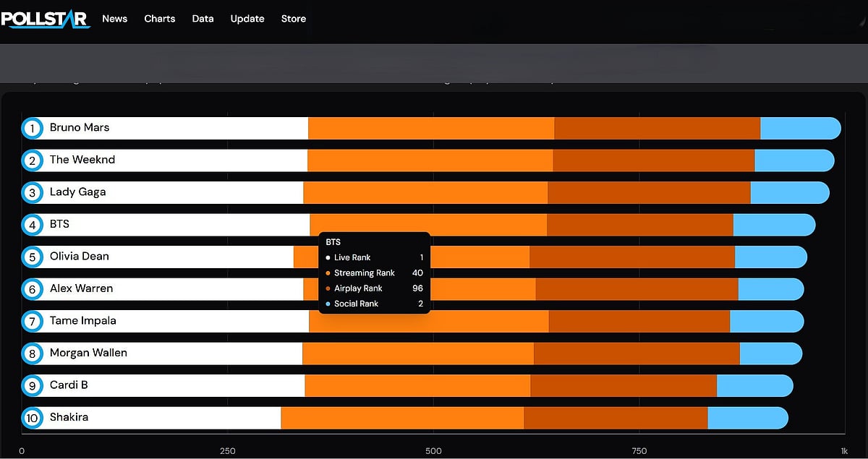This screenshot has height=459, width=868.
Task: Click Tame Impala blue social segment
Action: click(767, 321)
